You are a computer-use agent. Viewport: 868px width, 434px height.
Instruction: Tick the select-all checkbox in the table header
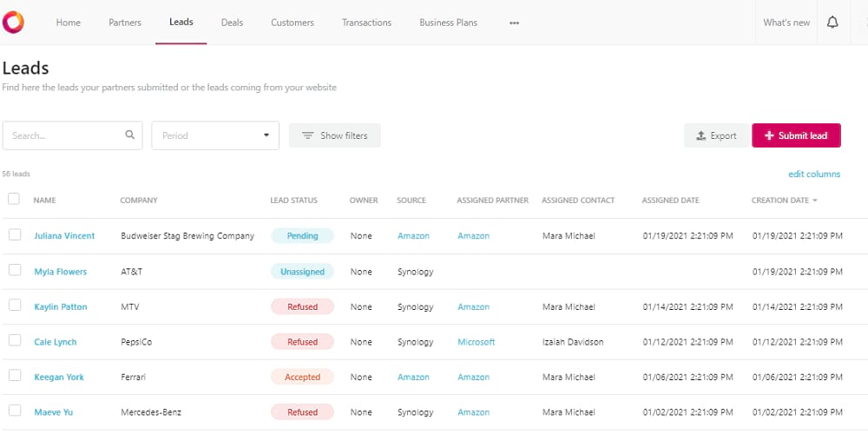tap(14, 199)
